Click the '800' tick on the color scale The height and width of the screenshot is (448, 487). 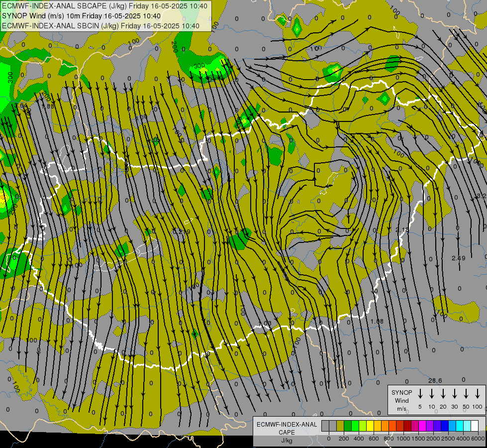[389, 439]
